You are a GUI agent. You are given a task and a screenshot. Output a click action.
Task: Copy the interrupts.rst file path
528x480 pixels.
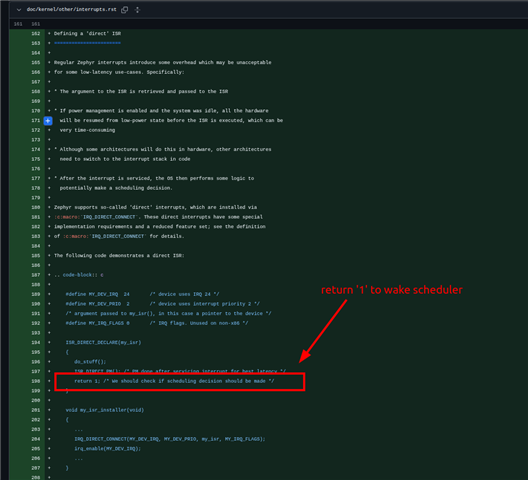pos(125,10)
